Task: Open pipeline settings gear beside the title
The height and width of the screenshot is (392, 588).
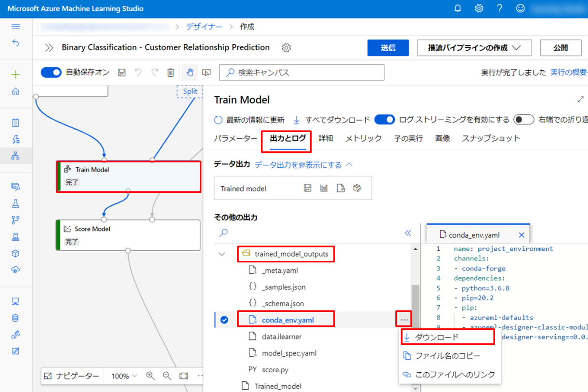Action: coord(287,48)
